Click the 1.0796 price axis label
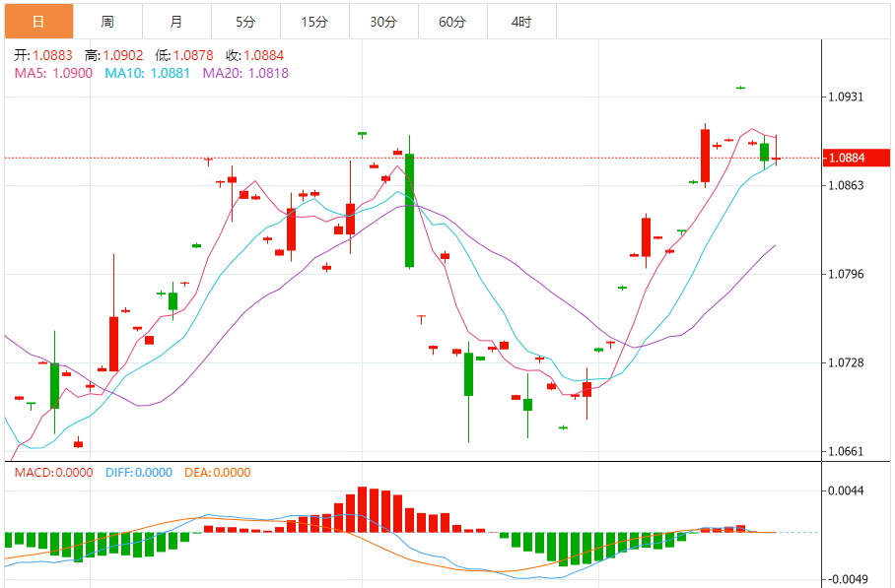Viewport: 895px width, 588px height. click(846, 275)
